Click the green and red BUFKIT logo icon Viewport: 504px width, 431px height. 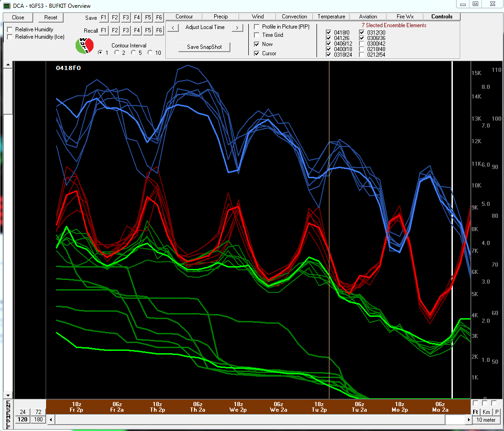tap(84, 46)
